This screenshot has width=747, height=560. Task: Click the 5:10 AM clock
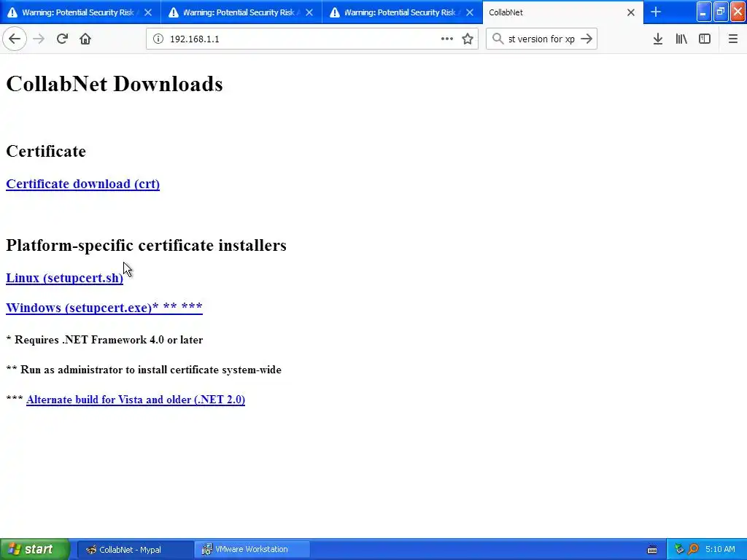coord(720,550)
